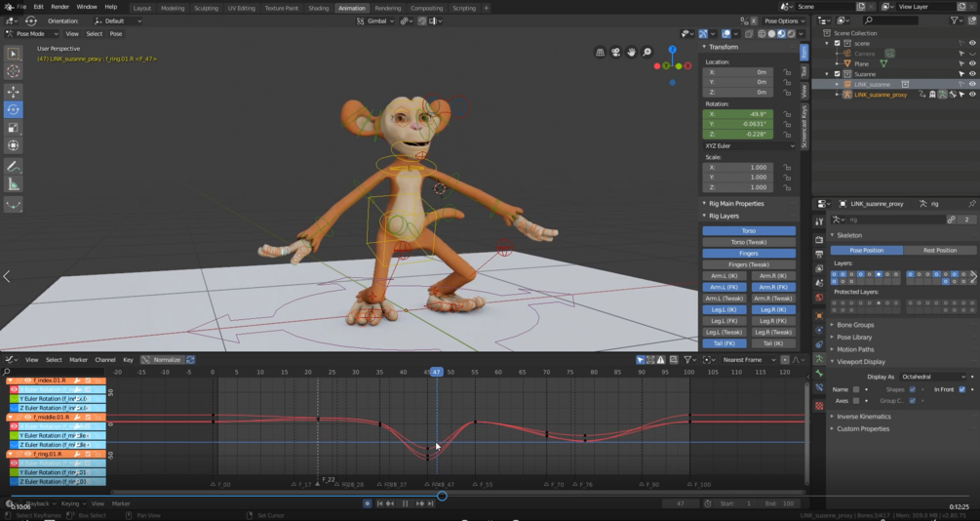Switch to wireframe viewport shading
Viewport: 980px width, 521px height.
coord(762,34)
